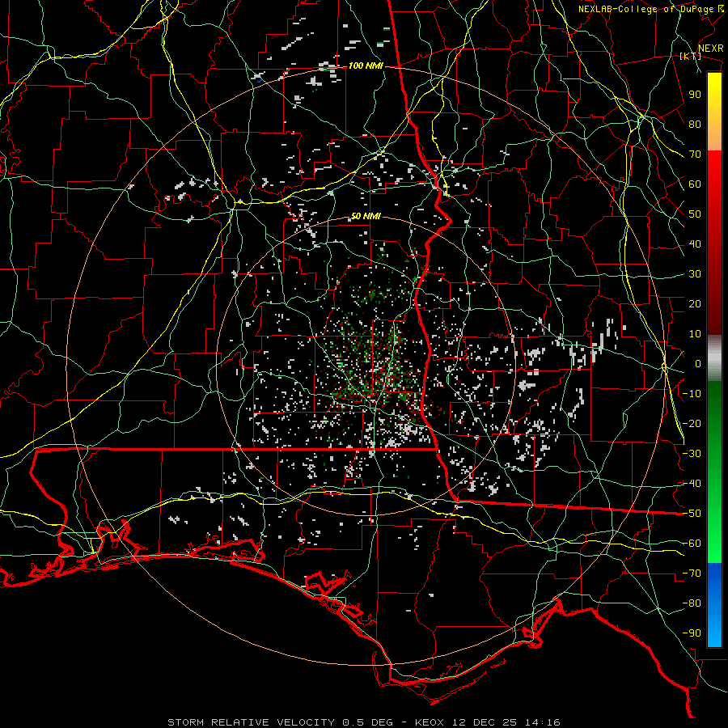
Task: Click the legend value '90'
Action: click(x=695, y=95)
